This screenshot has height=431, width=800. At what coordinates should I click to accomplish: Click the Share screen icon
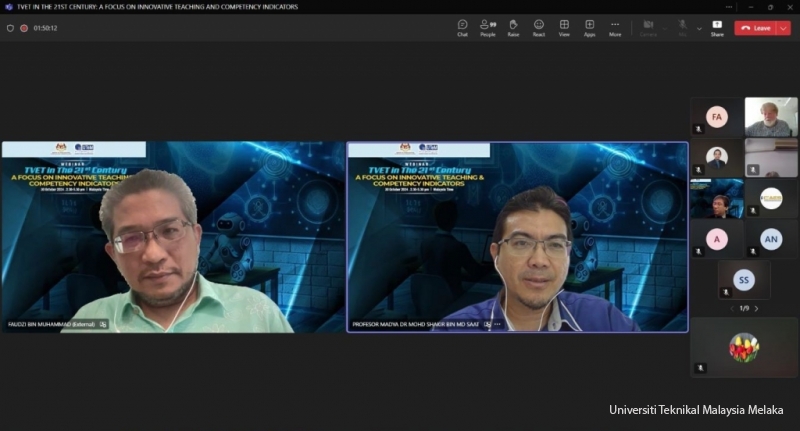pyautogui.click(x=717, y=27)
